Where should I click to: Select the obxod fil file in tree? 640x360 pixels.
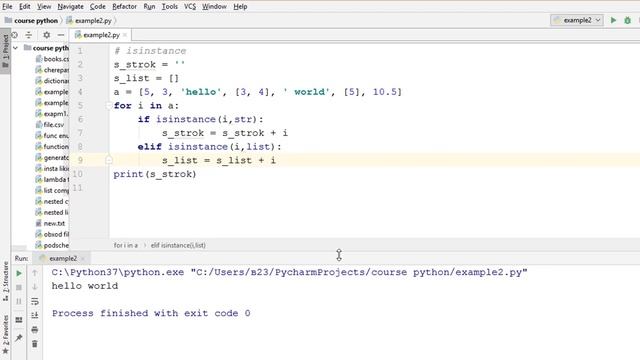[52, 234]
